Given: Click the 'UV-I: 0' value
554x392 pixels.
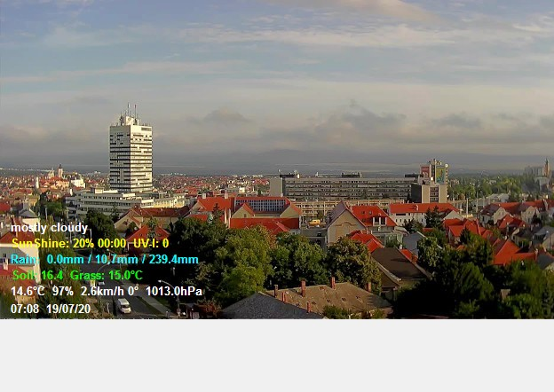Looking at the screenshot, I should coord(151,244).
